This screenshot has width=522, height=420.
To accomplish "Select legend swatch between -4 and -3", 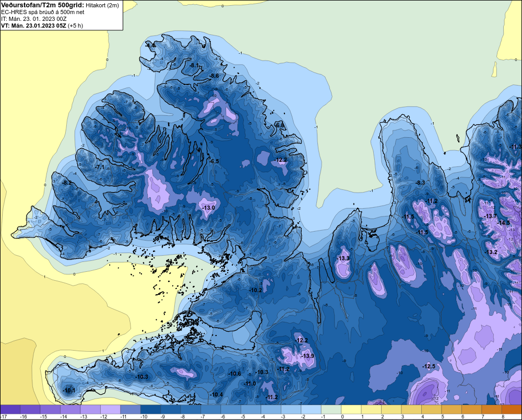I will [x=271, y=410].
